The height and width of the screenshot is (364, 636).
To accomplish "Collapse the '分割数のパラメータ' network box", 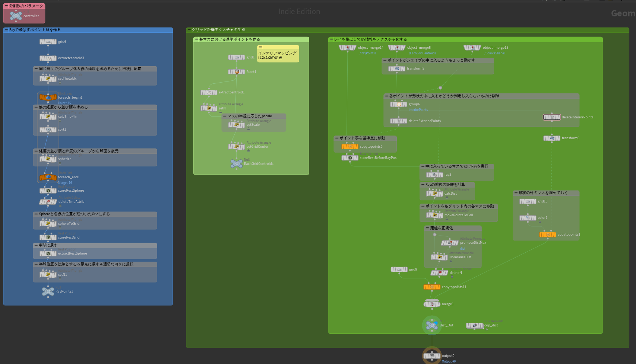I will coord(6,6).
